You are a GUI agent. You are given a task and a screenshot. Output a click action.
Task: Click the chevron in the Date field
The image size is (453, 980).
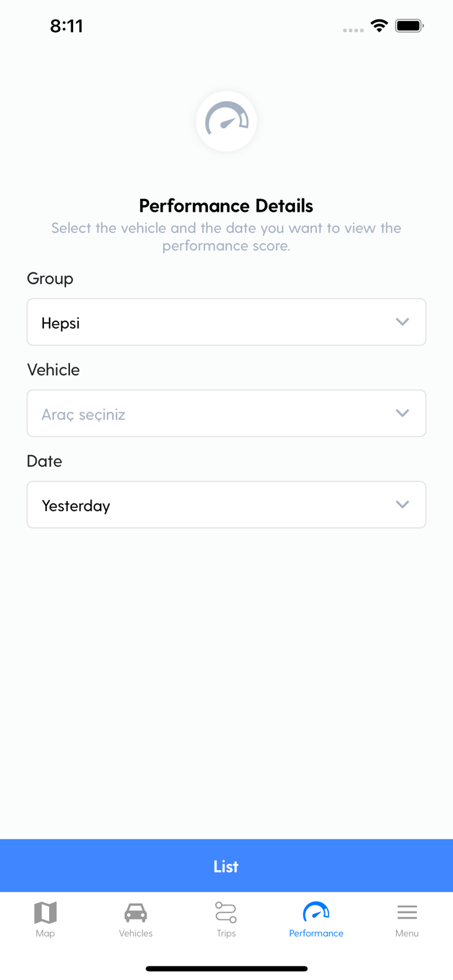pyautogui.click(x=403, y=505)
